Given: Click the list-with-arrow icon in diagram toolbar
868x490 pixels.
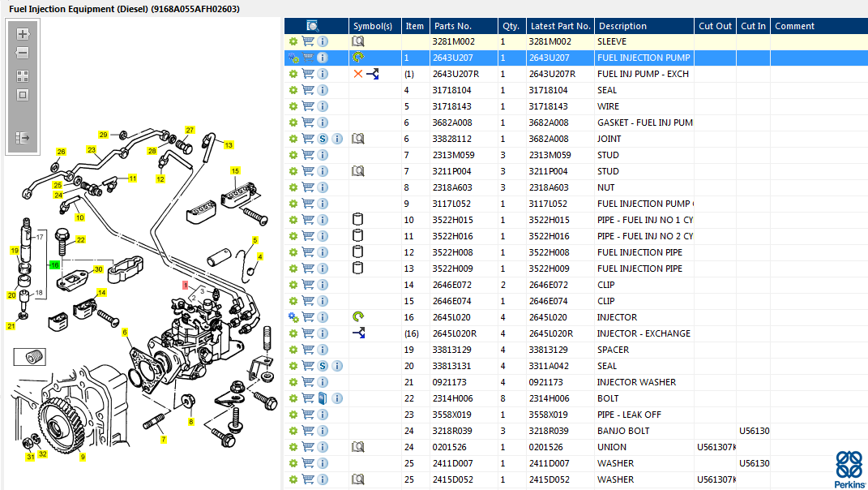Looking at the screenshot, I should 23,137.
